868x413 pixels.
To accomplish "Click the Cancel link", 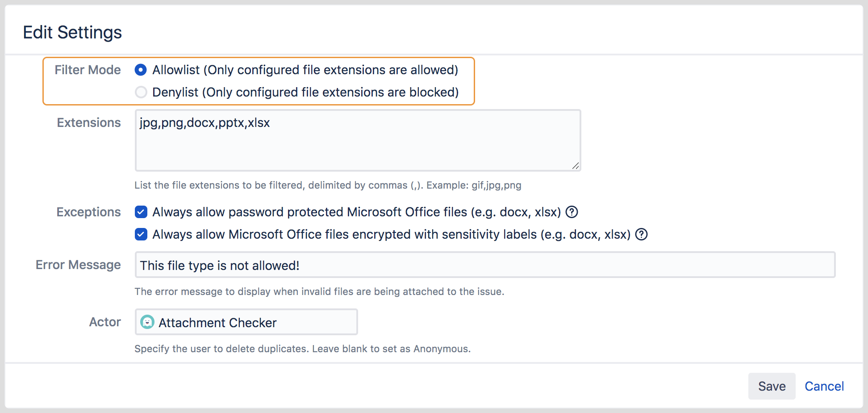I will [824, 386].
